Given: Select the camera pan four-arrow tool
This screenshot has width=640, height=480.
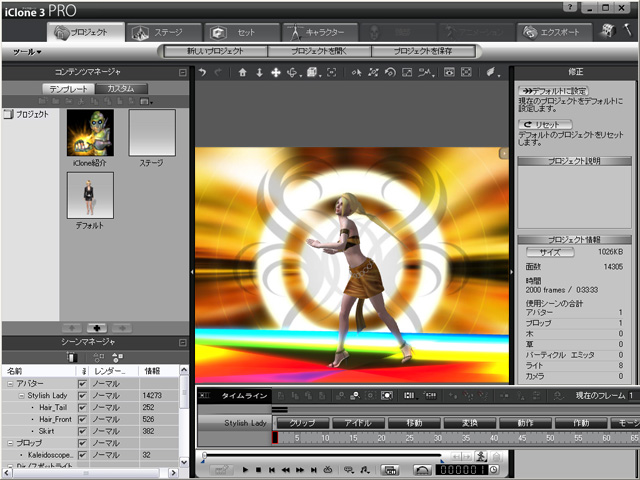Looking at the screenshot, I should coord(276,73).
